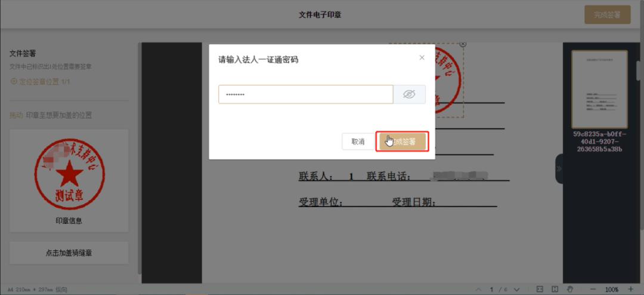The height and width of the screenshot is (295, 644).
Task: Select fit-to-width view icon
Action: coord(539,290)
